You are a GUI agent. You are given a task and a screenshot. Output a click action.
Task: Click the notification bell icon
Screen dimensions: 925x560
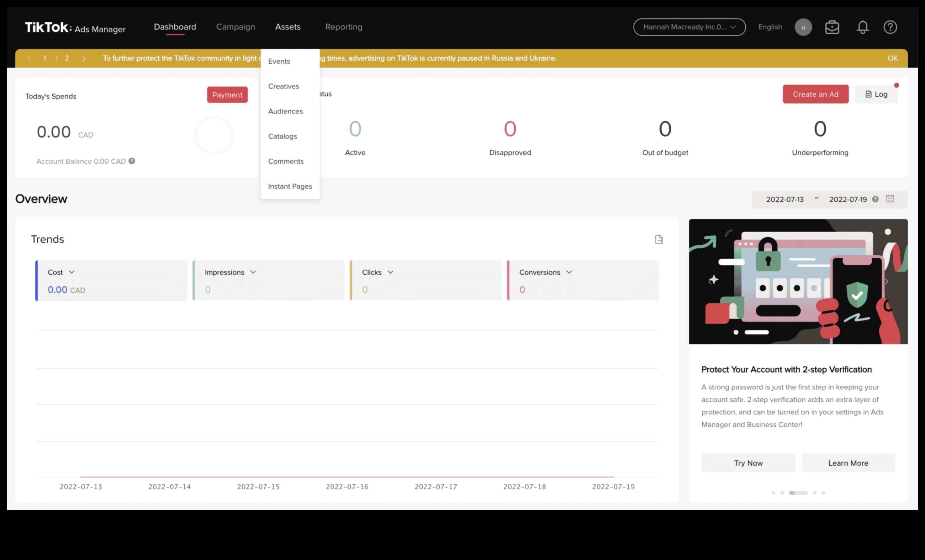click(862, 27)
